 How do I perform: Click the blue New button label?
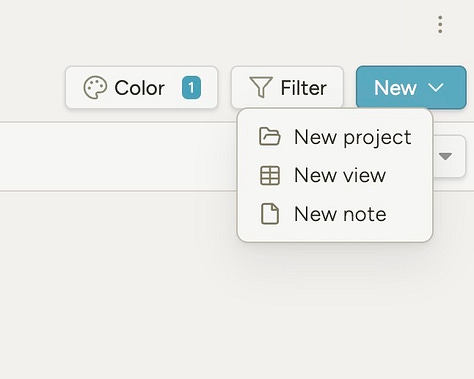pos(395,88)
